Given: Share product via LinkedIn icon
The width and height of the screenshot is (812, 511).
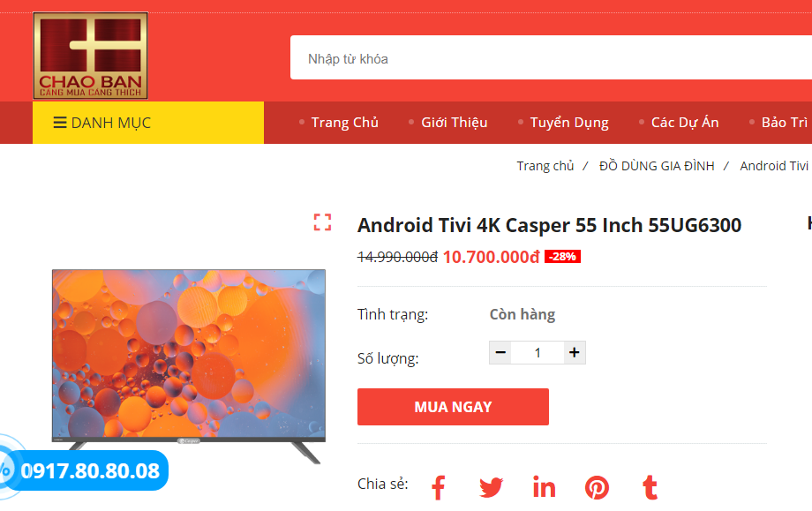Looking at the screenshot, I should [545, 488].
